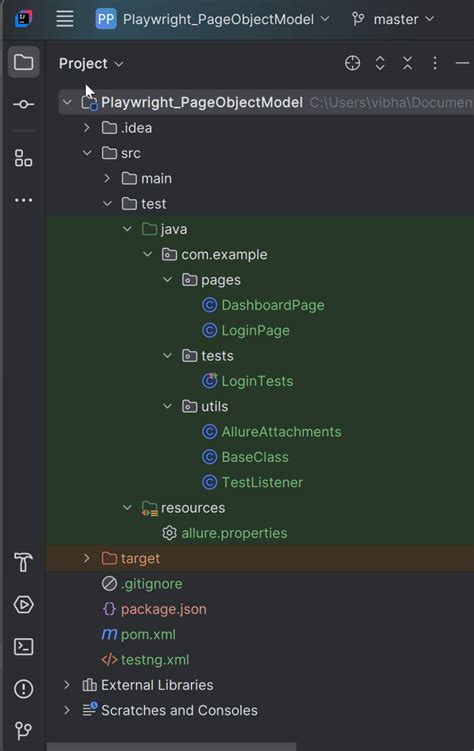Viewport: 474px width, 751px height.
Task: Open the Project view selector dropdown
Action: tap(91, 63)
